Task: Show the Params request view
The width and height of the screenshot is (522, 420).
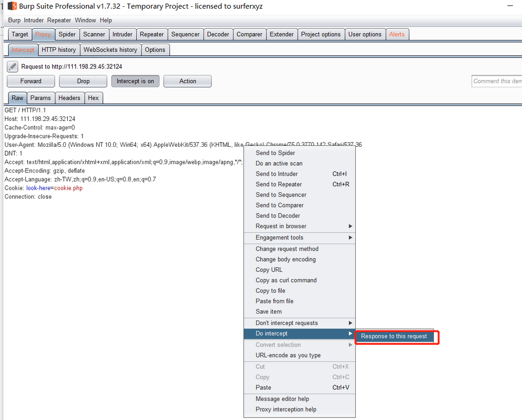Action: 40,98
